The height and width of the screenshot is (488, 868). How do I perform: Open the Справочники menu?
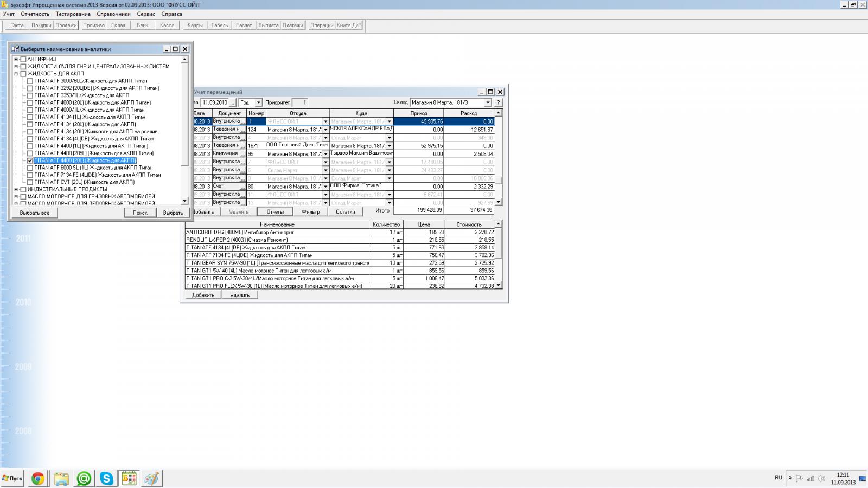pos(113,14)
